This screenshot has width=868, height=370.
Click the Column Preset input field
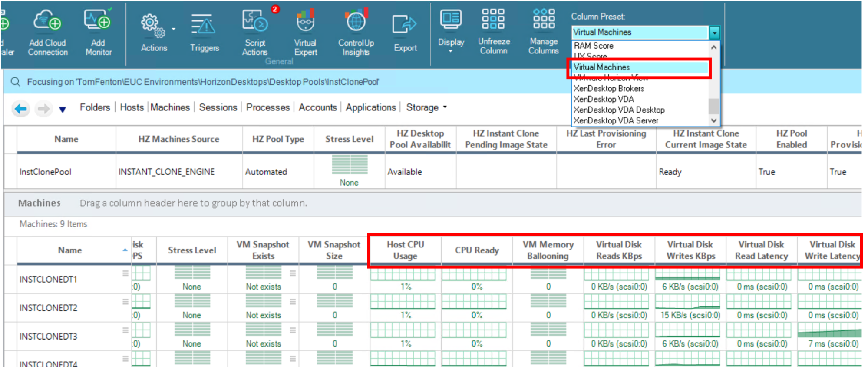click(x=640, y=33)
